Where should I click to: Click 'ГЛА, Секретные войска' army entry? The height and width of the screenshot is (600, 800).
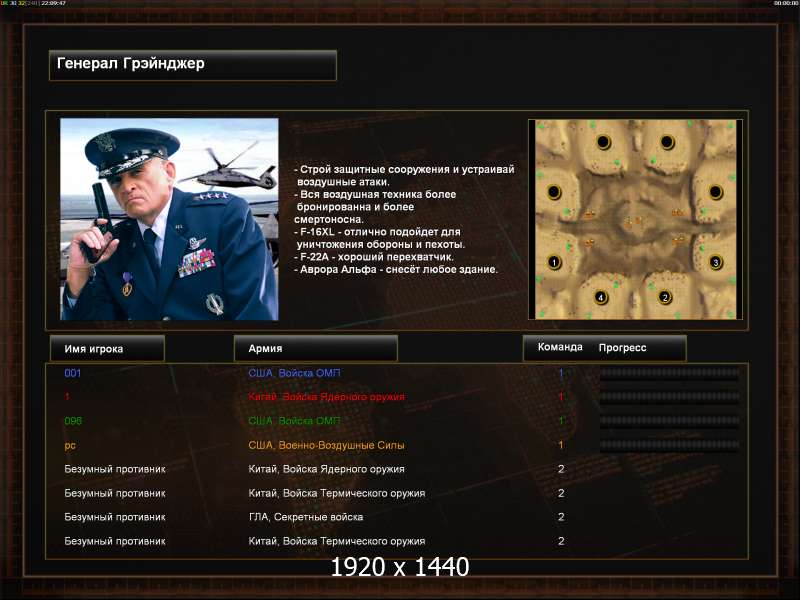pos(306,517)
